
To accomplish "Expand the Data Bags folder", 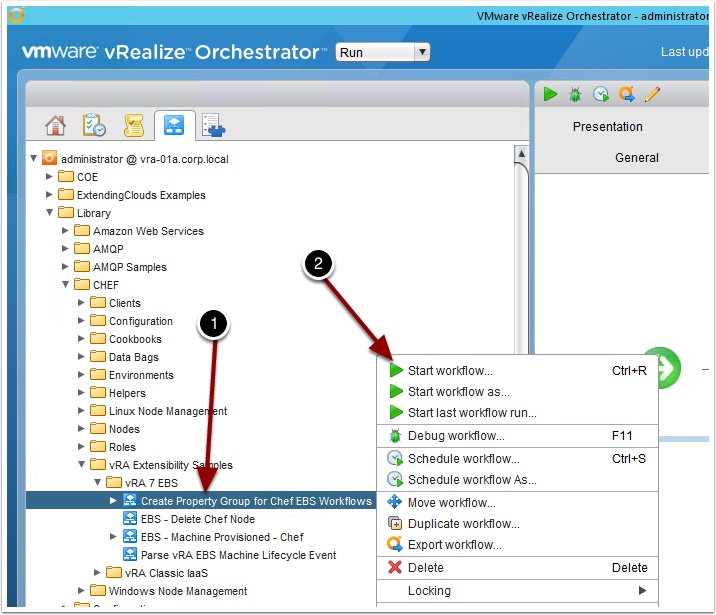I will click(x=81, y=356).
